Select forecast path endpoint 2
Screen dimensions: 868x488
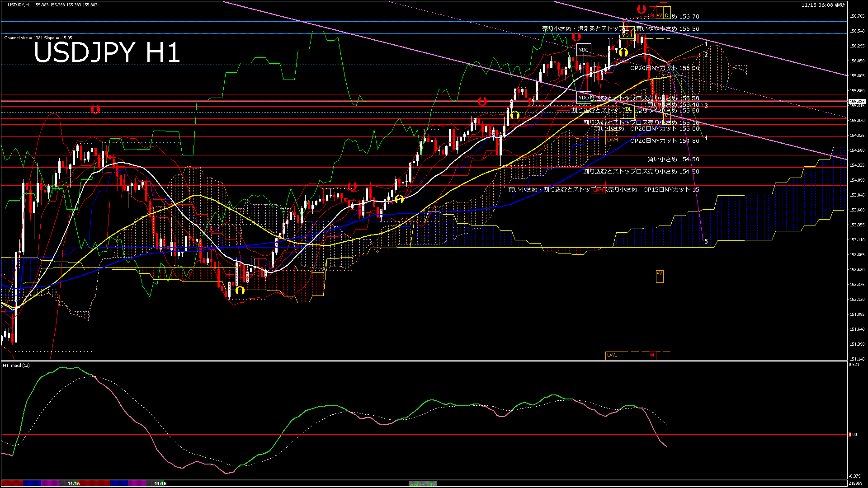click(x=706, y=55)
